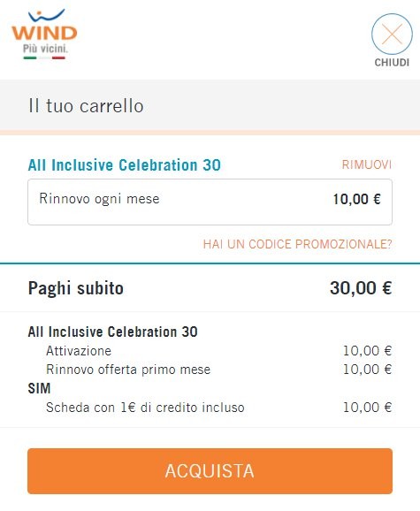Click the Più vicini tagline
Viewport: 420px width, 511px height.
45,49
